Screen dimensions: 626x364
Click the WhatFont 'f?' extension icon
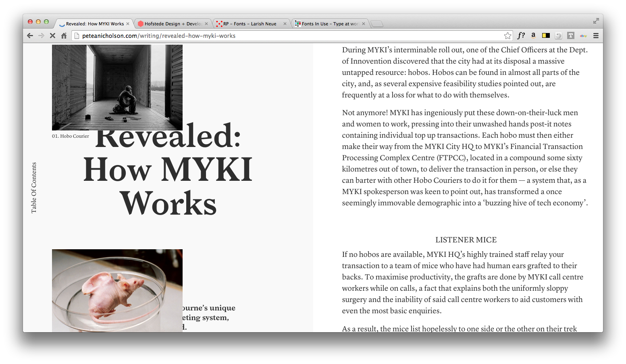click(521, 35)
